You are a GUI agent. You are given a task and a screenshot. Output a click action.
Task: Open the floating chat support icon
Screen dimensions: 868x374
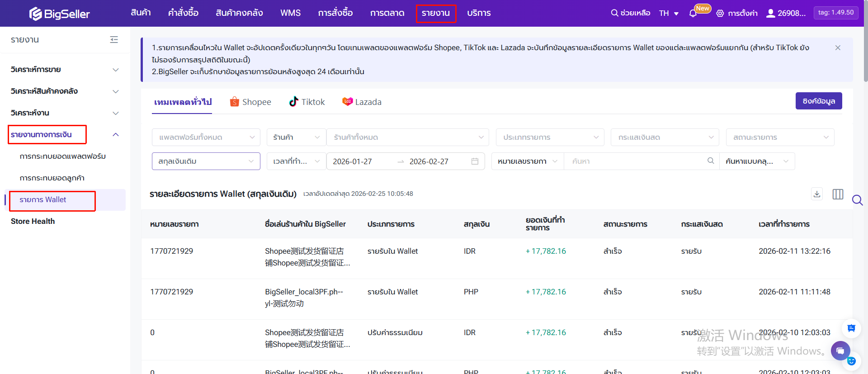click(x=840, y=351)
